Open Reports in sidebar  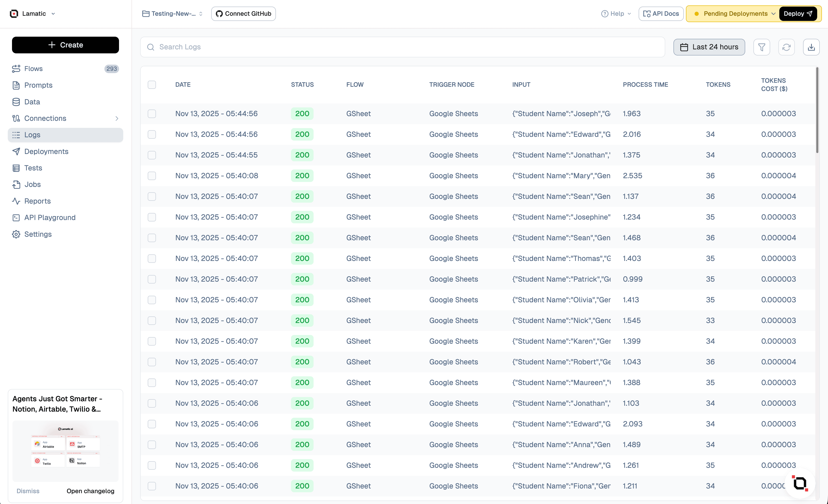point(37,201)
